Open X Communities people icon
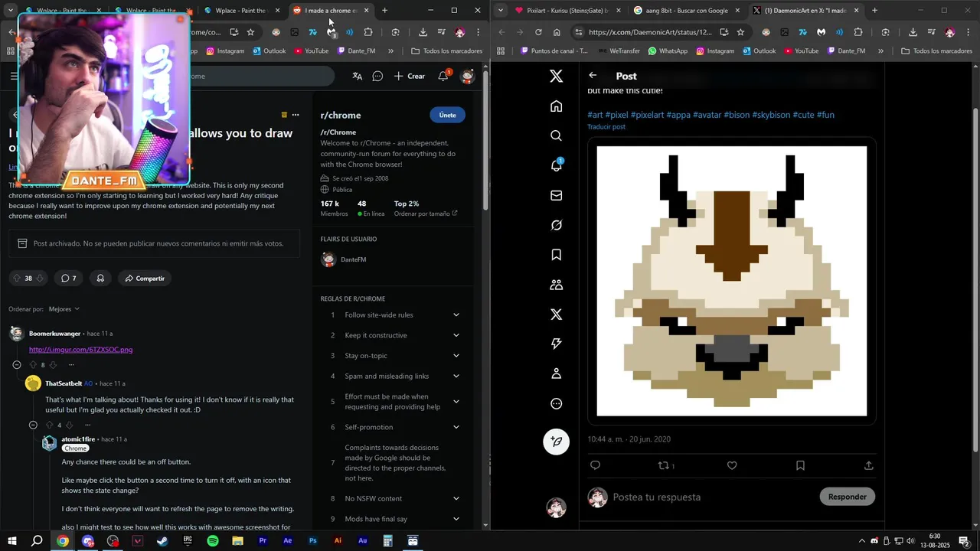 click(557, 285)
